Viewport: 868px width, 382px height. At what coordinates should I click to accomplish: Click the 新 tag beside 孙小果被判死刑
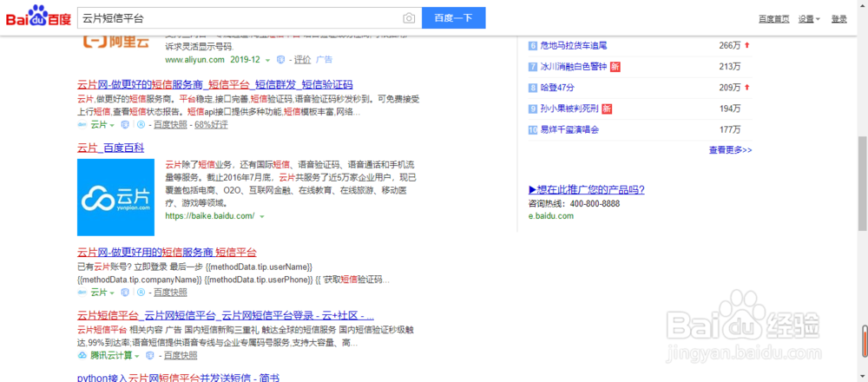point(607,109)
